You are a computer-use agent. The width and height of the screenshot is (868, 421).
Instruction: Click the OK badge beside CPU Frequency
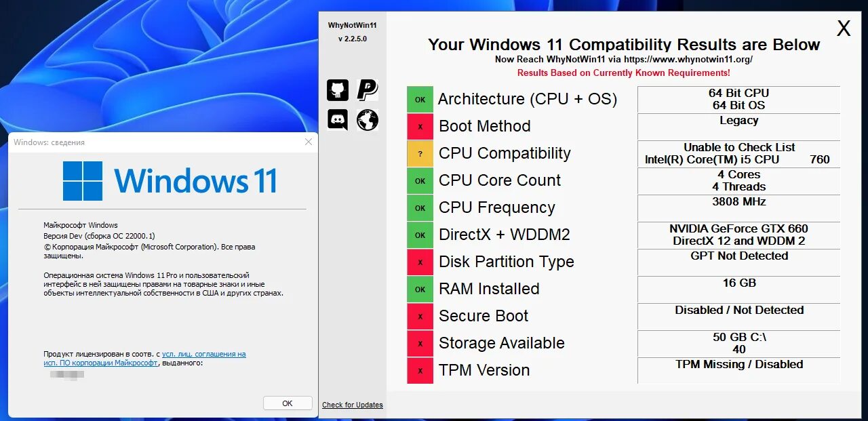pyautogui.click(x=420, y=207)
